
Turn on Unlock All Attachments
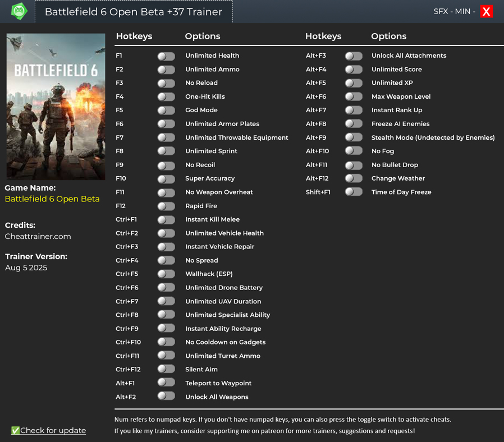point(354,56)
